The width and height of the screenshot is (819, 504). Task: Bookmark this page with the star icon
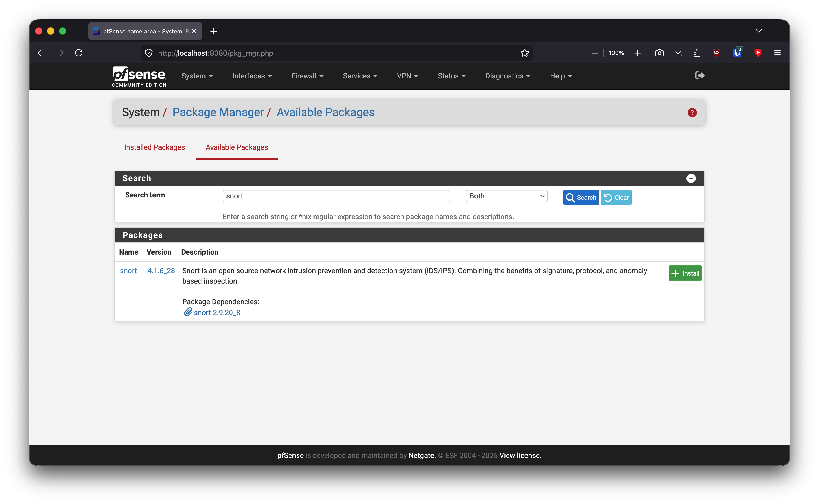(524, 53)
